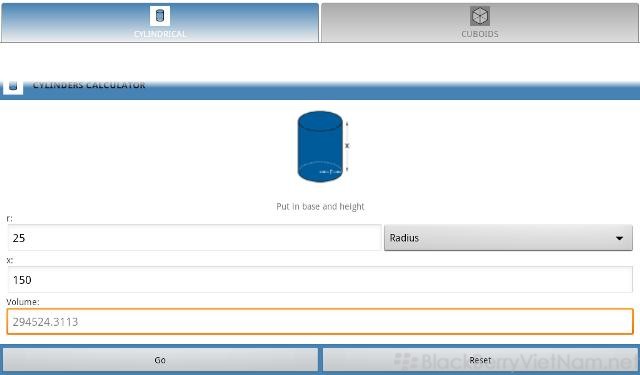Image resolution: width=640 pixels, height=375 pixels.
Task: Click the "Put in base and height" hint text
Action: (320, 206)
